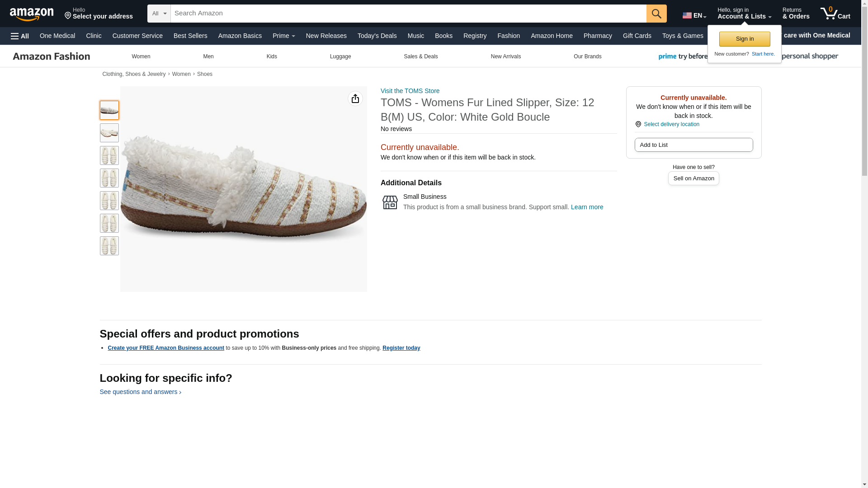Open the All hamburger menu

(x=20, y=36)
